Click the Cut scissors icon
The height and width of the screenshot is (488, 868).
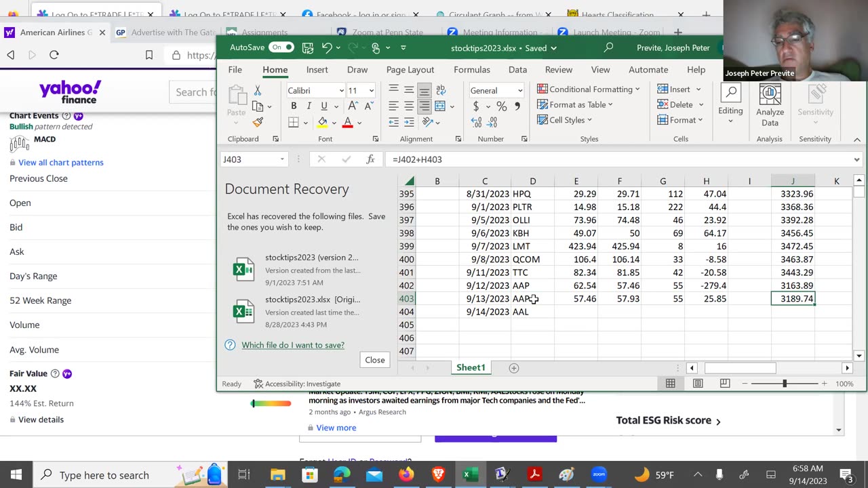click(x=258, y=90)
